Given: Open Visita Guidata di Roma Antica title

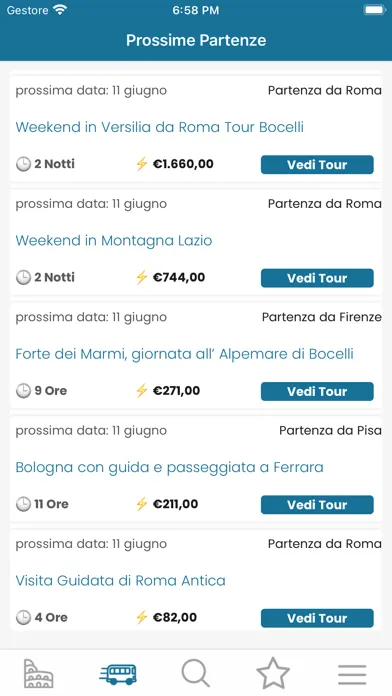Looking at the screenshot, I should tap(120, 581).
